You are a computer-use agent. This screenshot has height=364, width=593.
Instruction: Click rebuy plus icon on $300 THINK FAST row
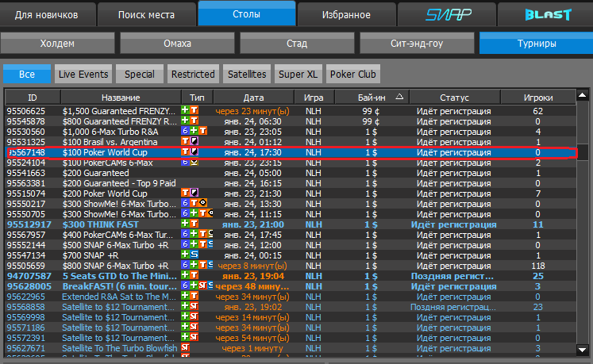185,223
